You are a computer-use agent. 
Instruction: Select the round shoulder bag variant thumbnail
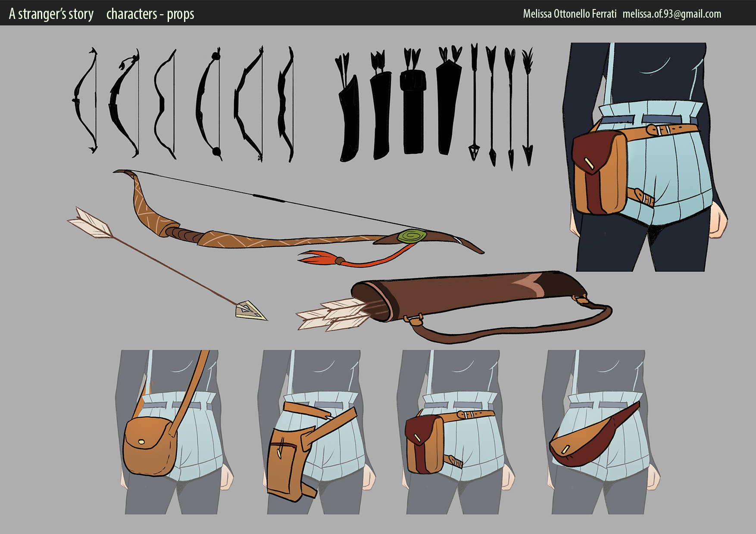150,444
